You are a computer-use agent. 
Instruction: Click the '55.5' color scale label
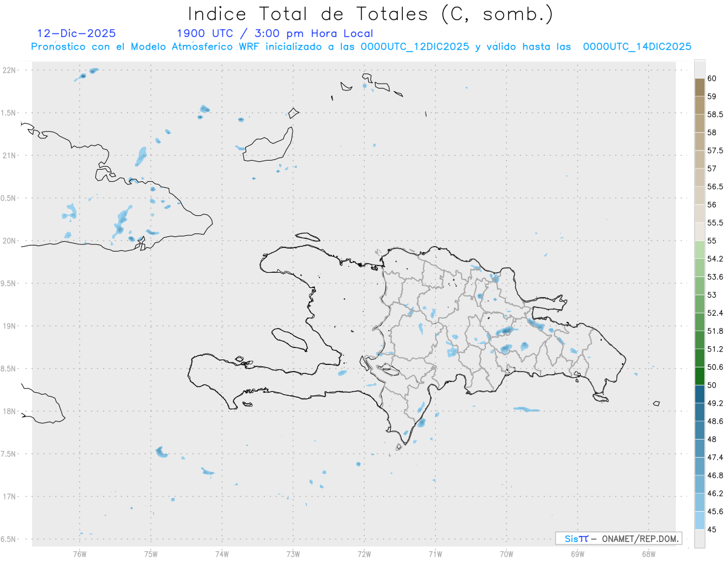coord(715,222)
